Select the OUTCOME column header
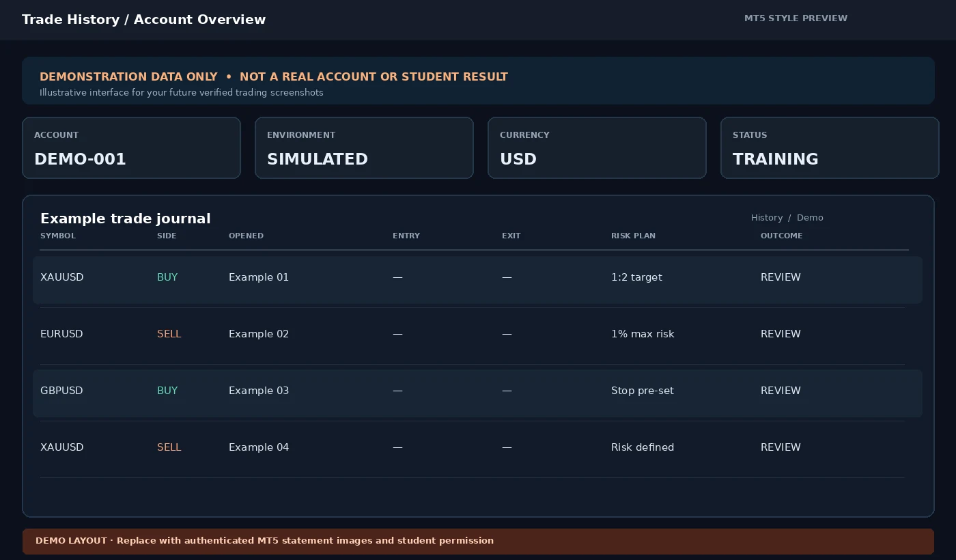The width and height of the screenshot is (956, 560). [x=782, y=236]
